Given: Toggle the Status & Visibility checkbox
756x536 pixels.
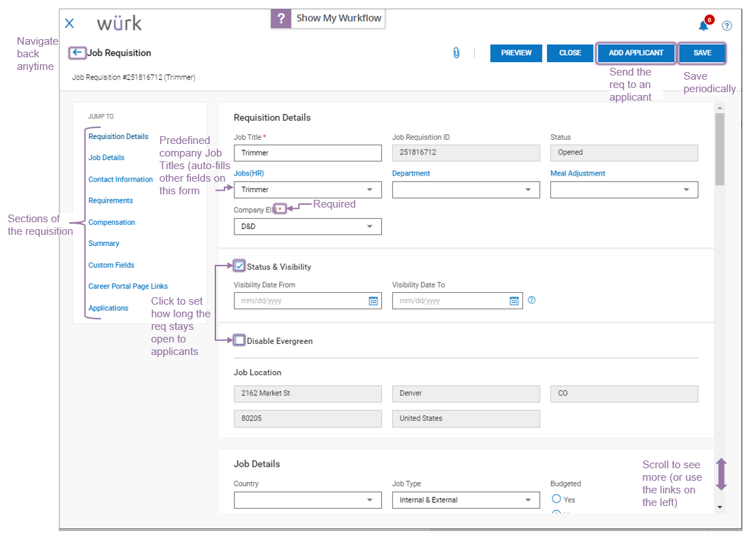Looking at the screenshot, I should (x=239, y=266).
